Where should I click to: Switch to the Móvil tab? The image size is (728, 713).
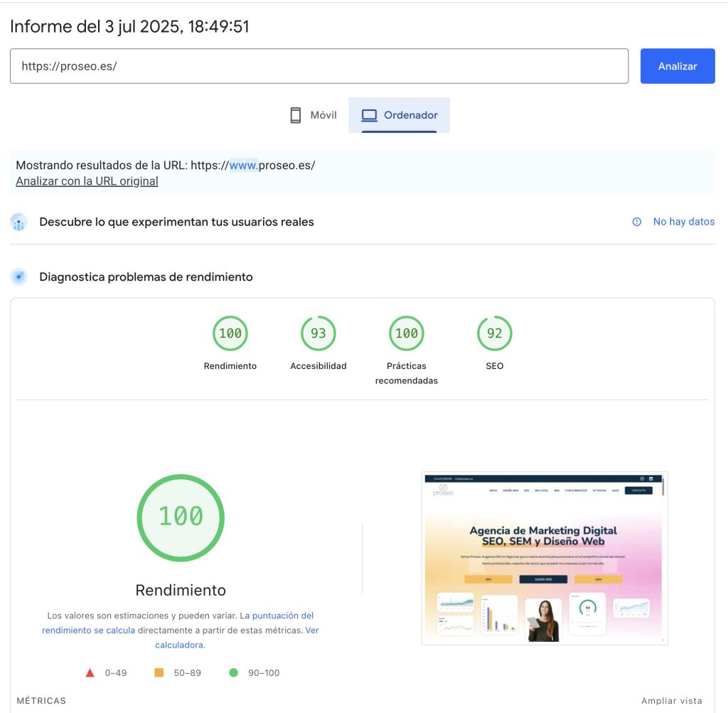click(314, 115)
